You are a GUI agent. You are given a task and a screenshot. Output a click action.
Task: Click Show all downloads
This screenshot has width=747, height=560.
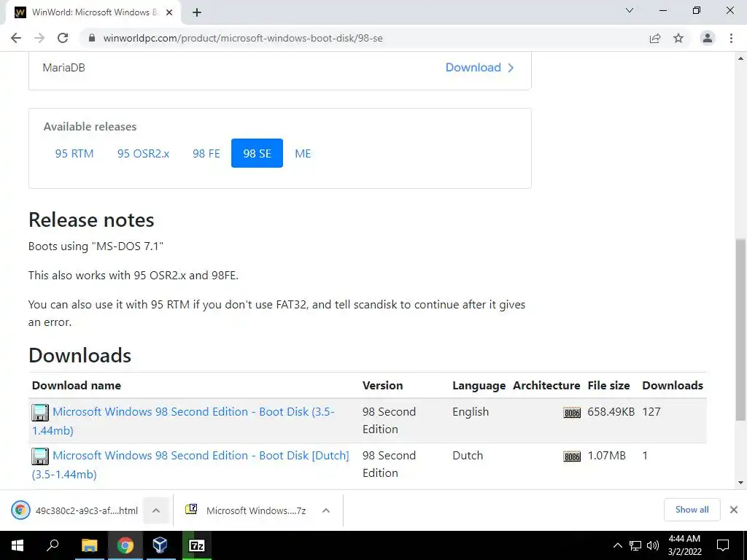point(692,510)
